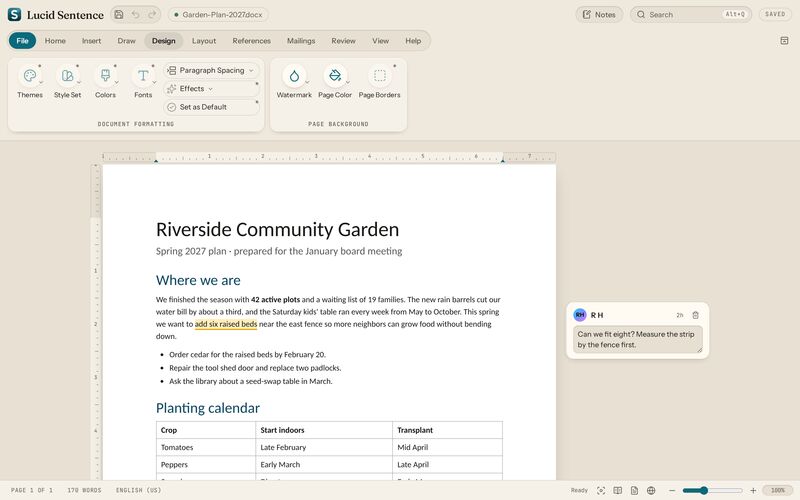
Task: Open the Themes gallery
Action: (x=30, y=82)
